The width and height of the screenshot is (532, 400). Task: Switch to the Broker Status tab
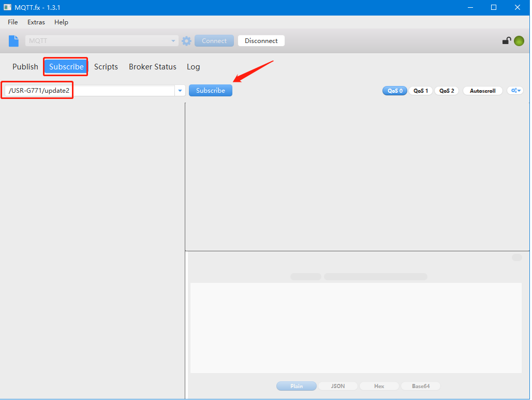(153, 66)
